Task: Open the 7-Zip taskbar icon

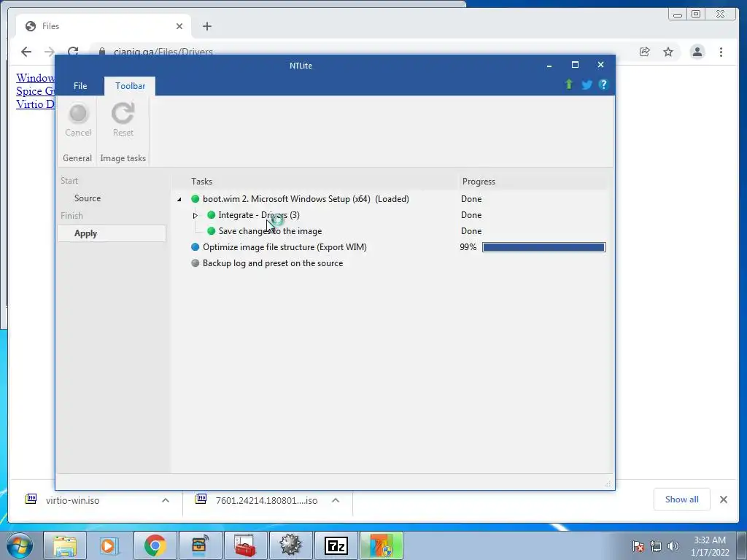Action: pyautogui.click(x=336, y=545)
